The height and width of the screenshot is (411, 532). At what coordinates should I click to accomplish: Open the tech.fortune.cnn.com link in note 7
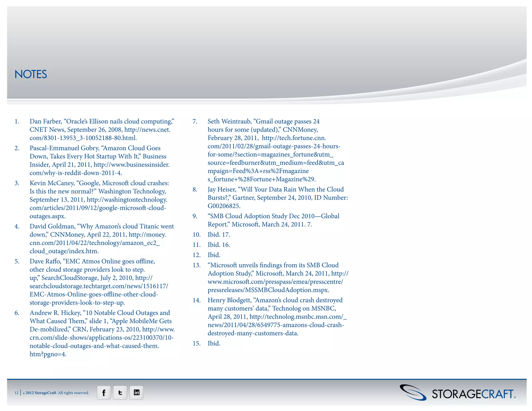click(276, 158)
